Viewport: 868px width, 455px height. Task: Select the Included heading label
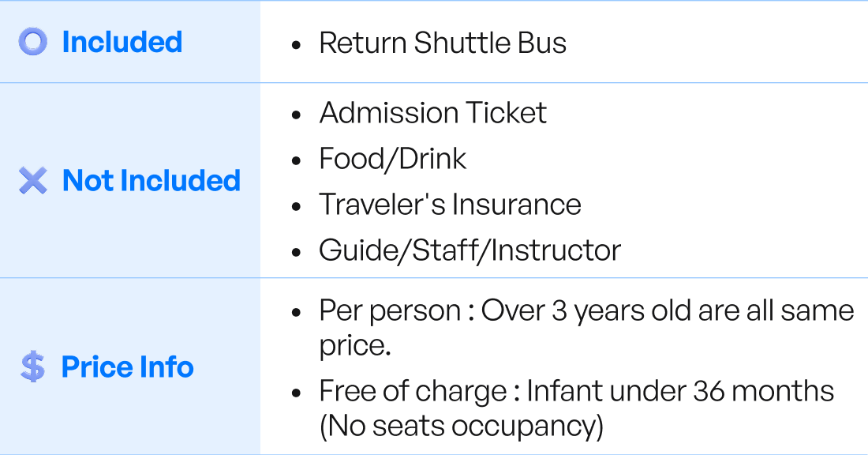[x=122, y=42]
